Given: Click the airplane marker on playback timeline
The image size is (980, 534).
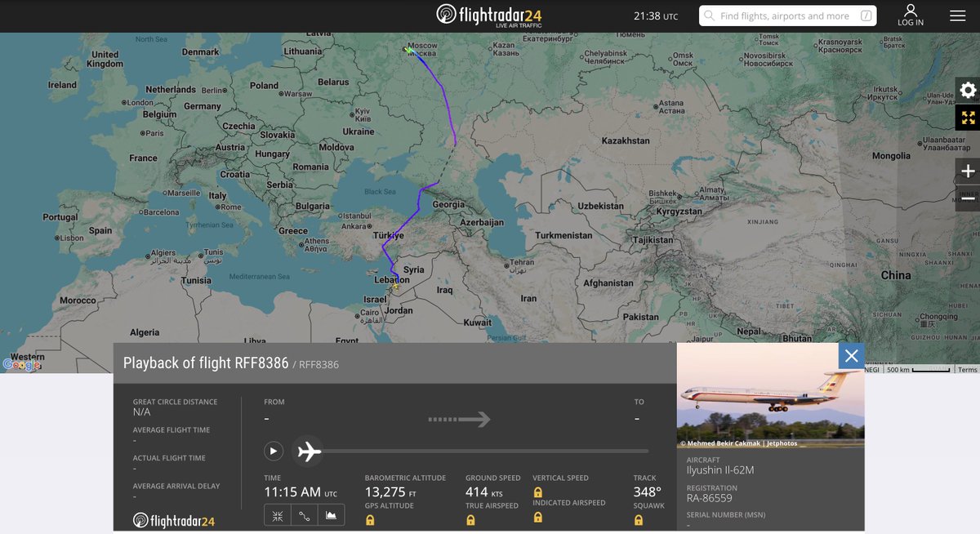Looking at the screenshot, I should [308, 451].
